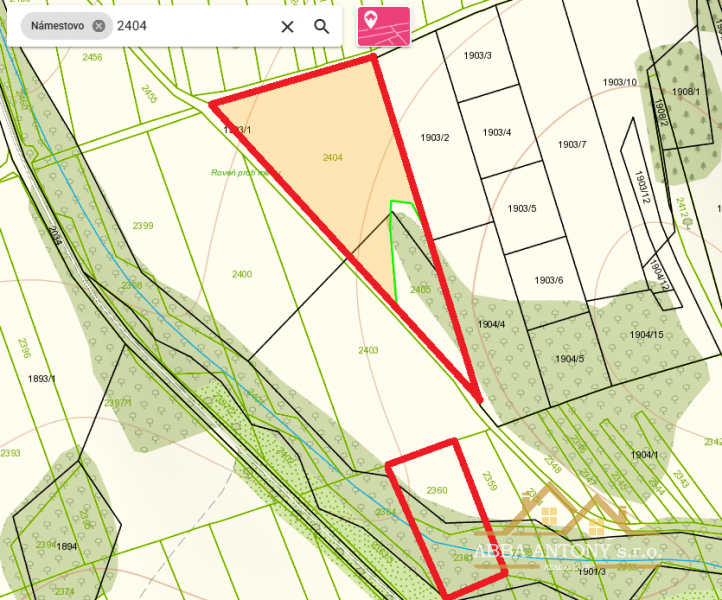This screenshot has height=600, width=722.
Task: Select parcel 1903/7
Action: (x=572, y=145)
